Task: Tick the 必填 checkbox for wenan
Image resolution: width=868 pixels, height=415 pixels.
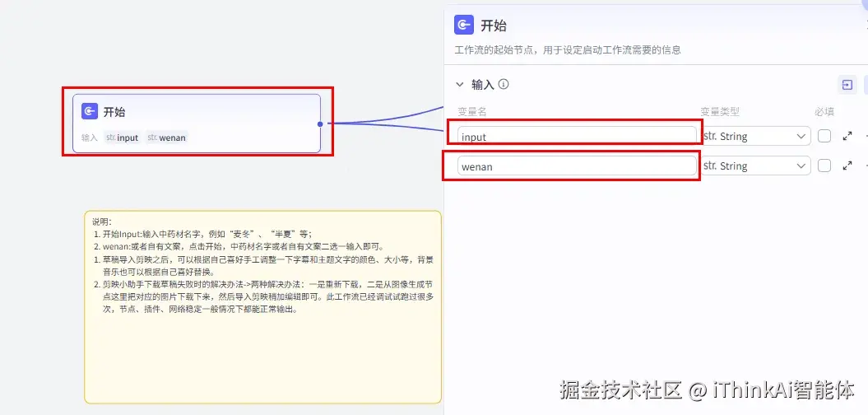Action: (x=824, y=166)
